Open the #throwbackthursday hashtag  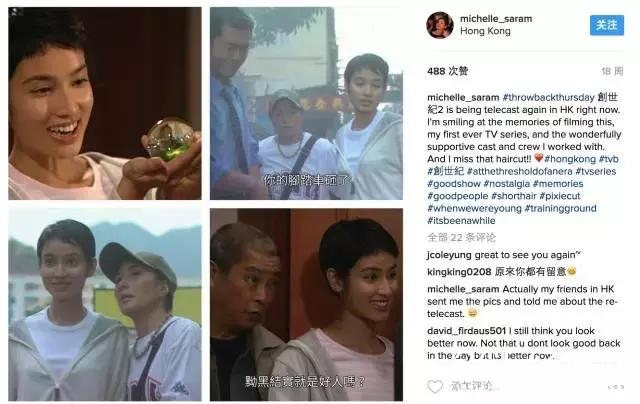coord(549,98)
